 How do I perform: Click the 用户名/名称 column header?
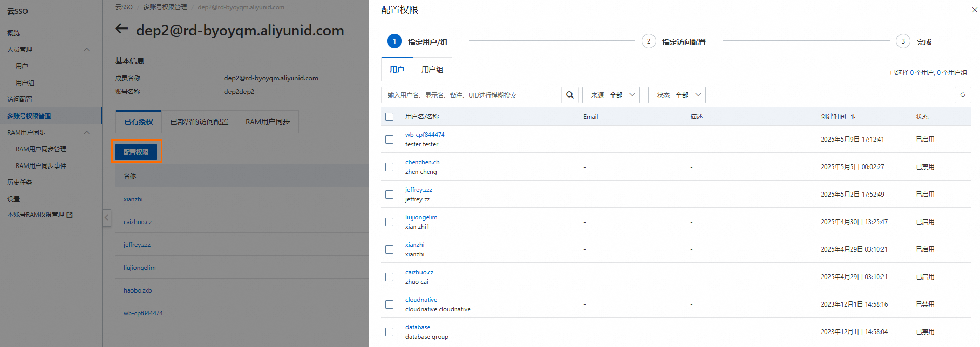point(422,117)
